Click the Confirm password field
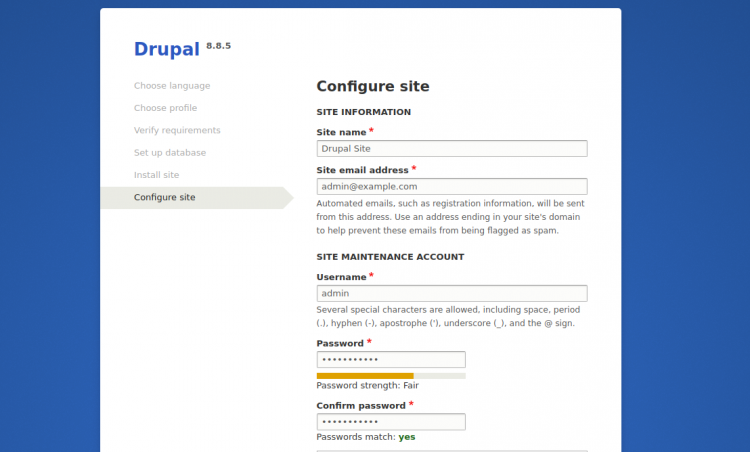 tap(391, 422)
